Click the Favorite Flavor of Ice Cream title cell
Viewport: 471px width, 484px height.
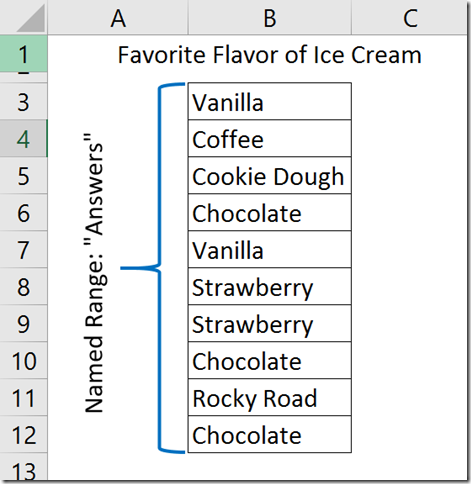point(270,54)
